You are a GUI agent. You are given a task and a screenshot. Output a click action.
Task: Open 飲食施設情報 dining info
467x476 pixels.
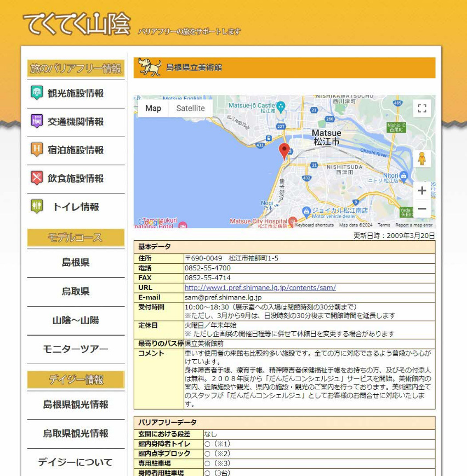(x=76, y=179)
